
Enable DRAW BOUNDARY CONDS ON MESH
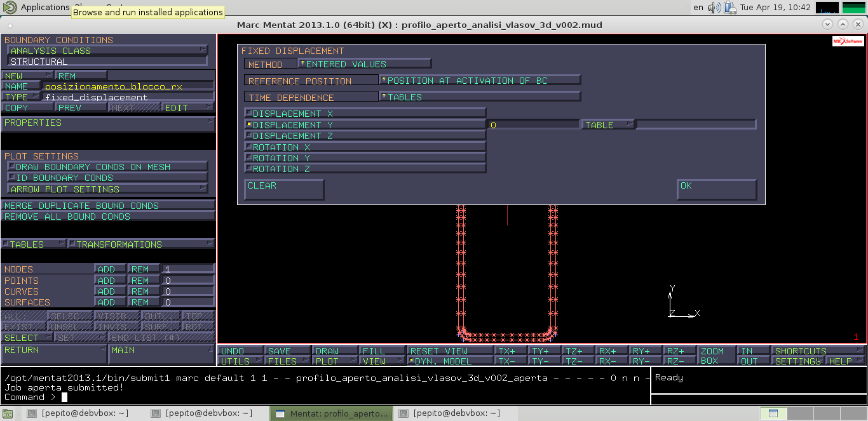[x=107, y=167]
